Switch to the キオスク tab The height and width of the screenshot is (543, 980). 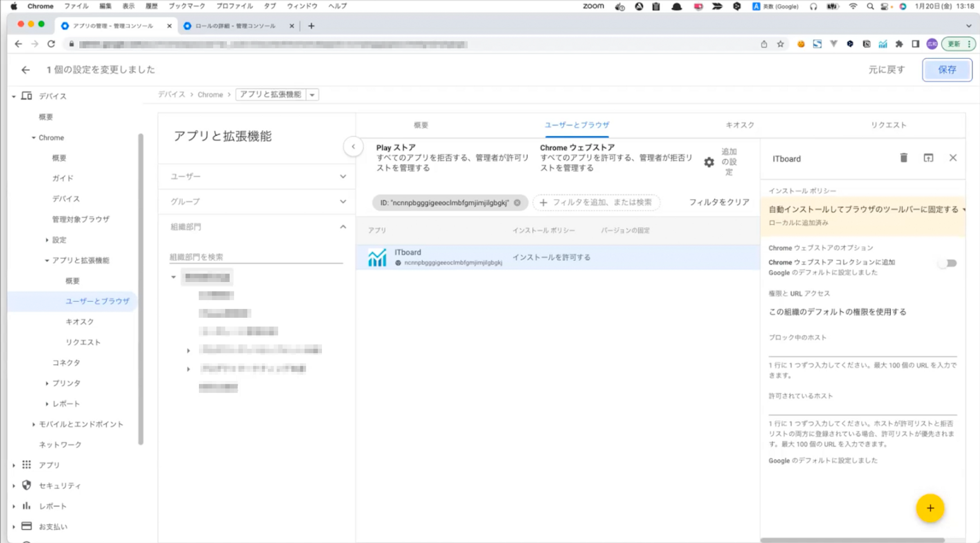point(739,125)
